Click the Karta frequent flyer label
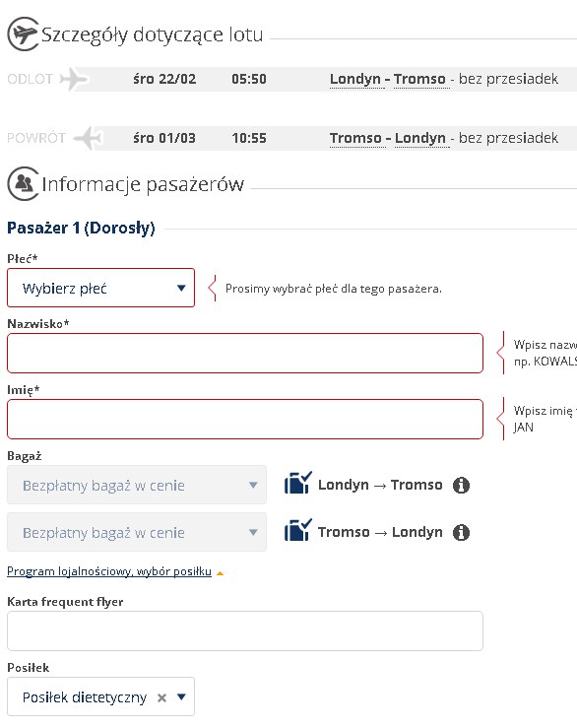Viewport: 577px width, 728px height. [x=65, y=602]
